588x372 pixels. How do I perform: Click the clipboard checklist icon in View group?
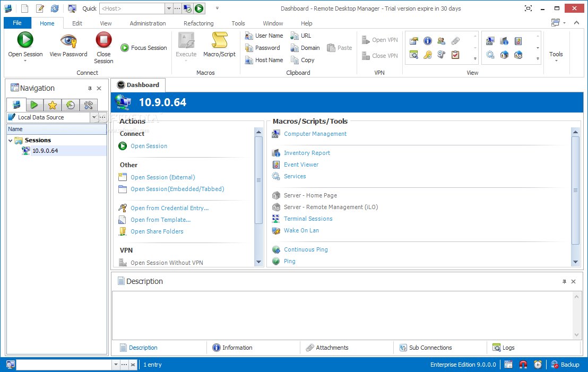click(x=455, y=55)
